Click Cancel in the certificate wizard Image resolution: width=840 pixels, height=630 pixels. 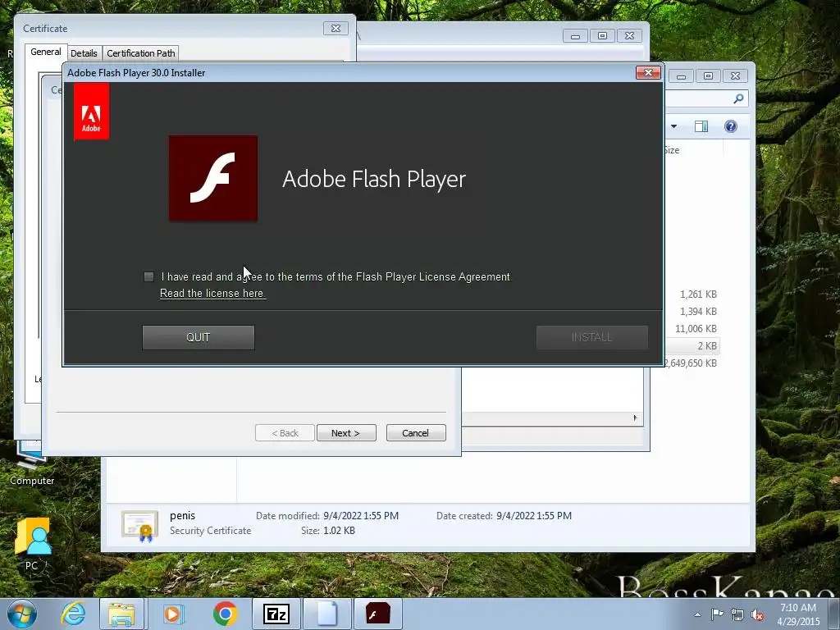416,433
